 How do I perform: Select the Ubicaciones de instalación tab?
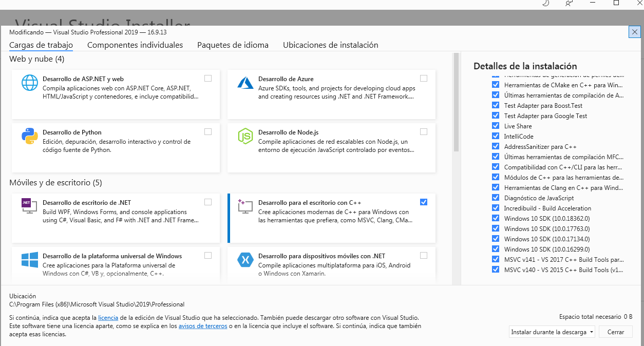tap(331, 45)
